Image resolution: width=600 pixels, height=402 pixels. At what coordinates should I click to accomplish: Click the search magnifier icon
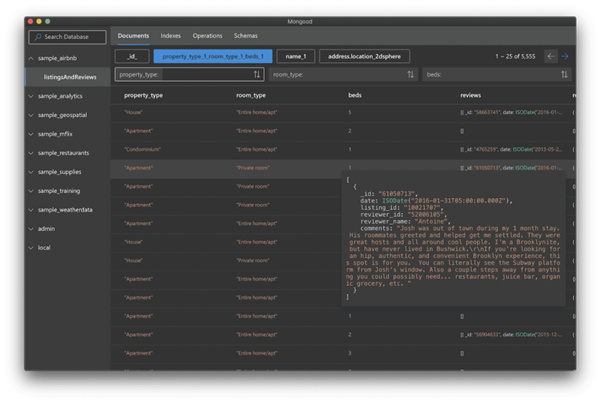(x=38, y=37)
